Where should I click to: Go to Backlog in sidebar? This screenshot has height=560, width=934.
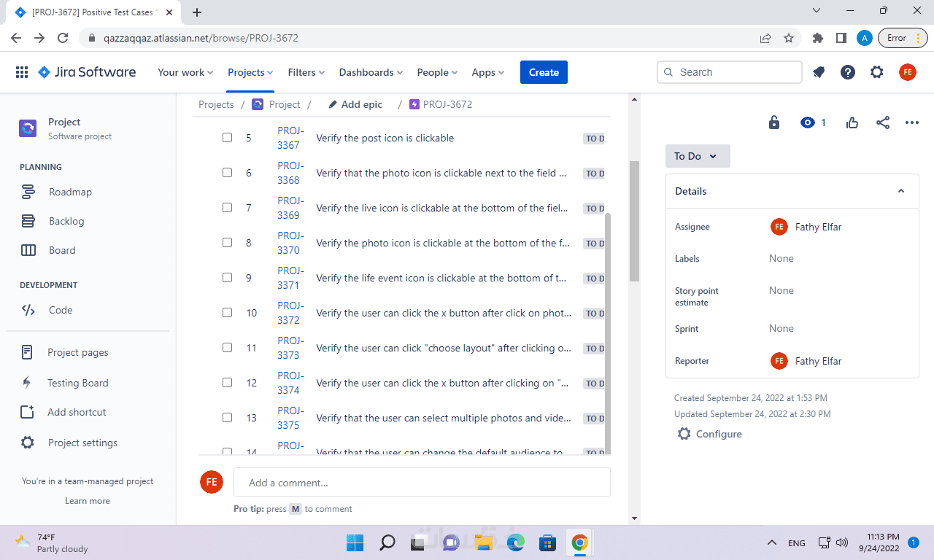(x=66, y=221)
